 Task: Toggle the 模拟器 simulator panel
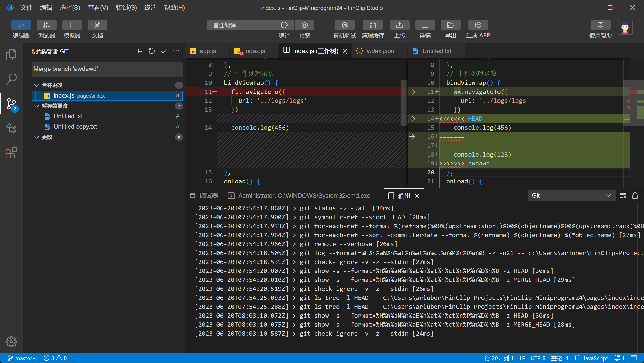point(72,25)
